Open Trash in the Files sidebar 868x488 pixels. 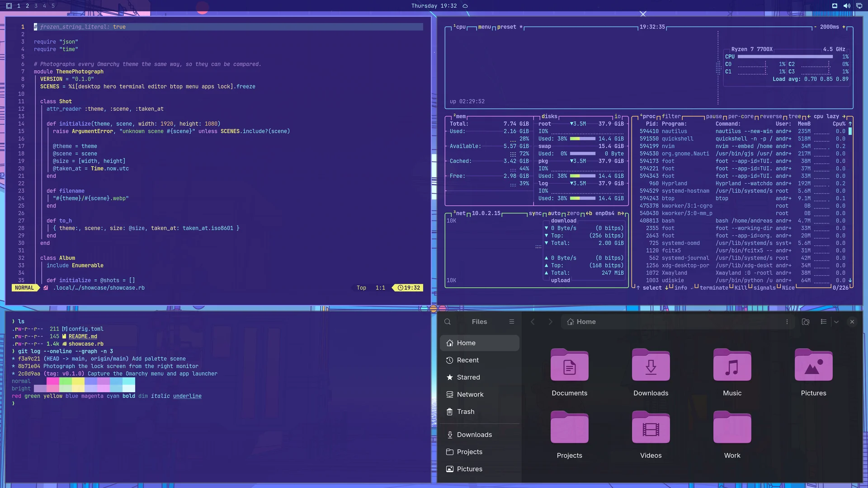tap(479, 412)
